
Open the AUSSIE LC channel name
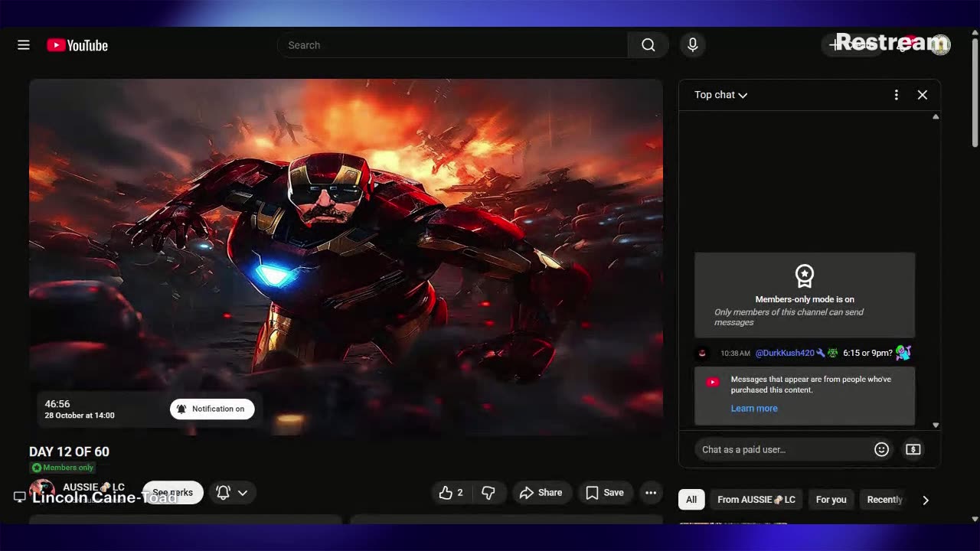click(x=93, y=487)
